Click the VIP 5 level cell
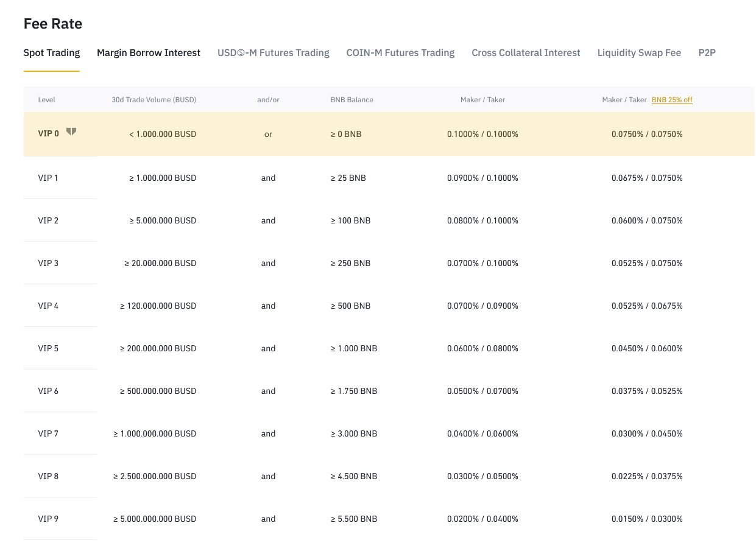756x554 pixels. coord(48,348)
